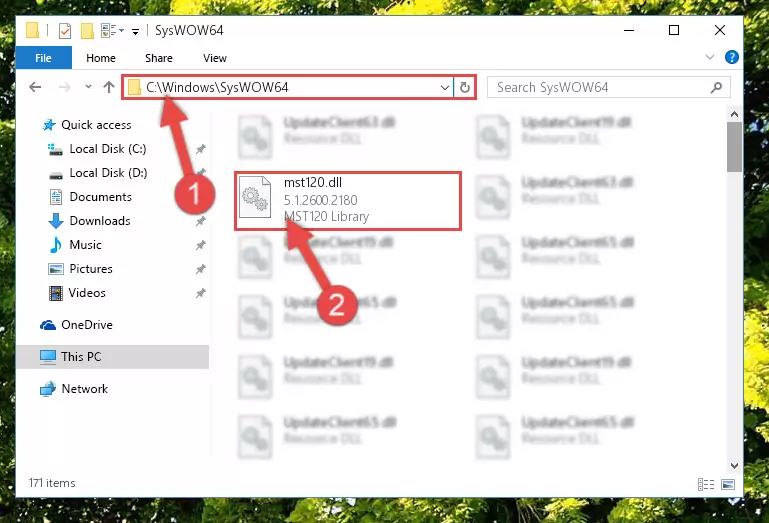Open the address bar history dropdown

[444, 88]
